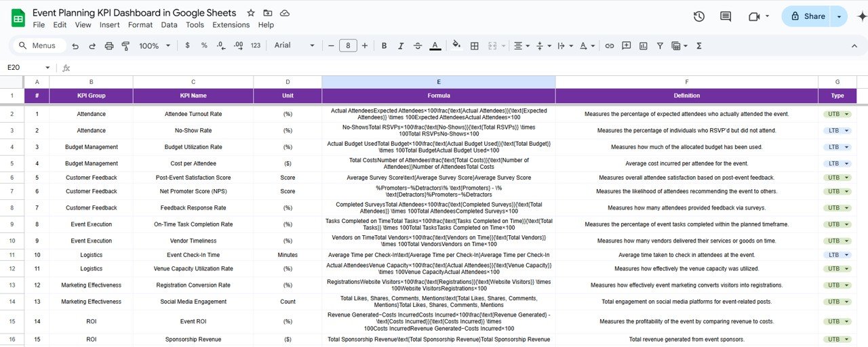Move document to a folder

click(x=268, y=13)
